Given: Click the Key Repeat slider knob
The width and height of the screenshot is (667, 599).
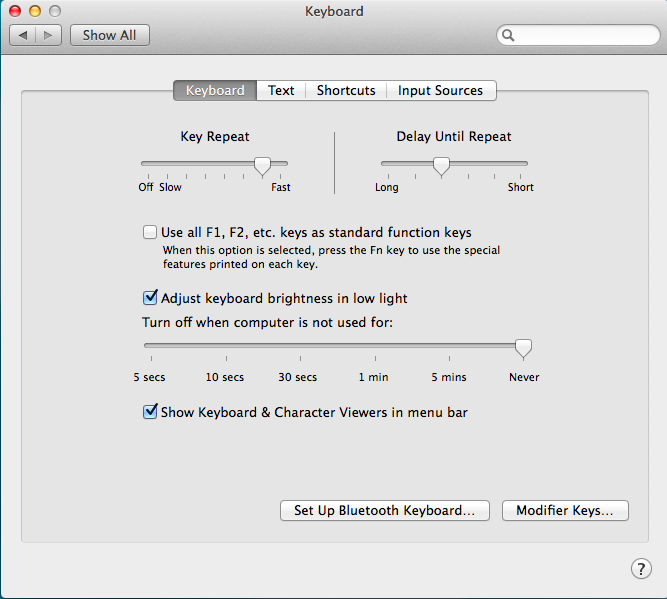Looking at the screenshot, I should 262,165.
